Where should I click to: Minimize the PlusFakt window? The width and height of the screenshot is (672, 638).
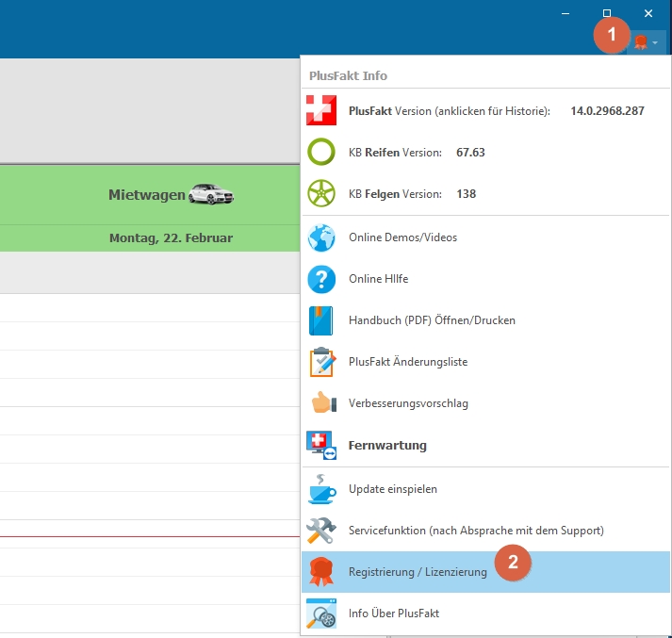click(565, 14)
